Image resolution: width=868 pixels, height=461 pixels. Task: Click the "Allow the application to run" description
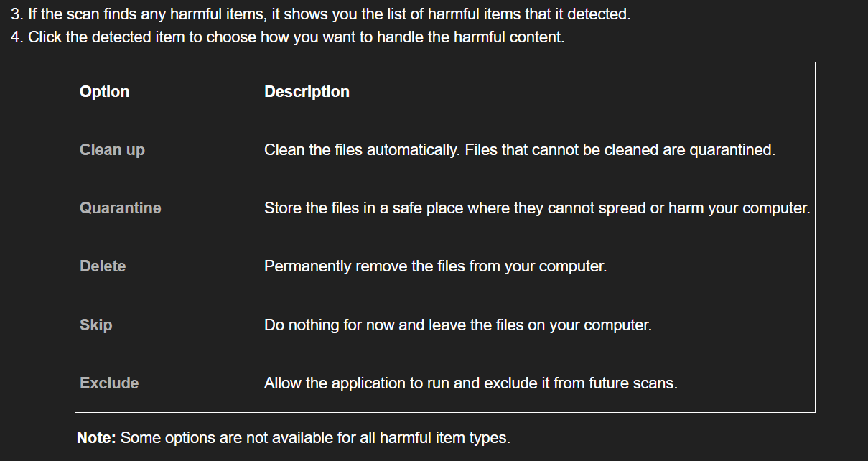[471, 383]
